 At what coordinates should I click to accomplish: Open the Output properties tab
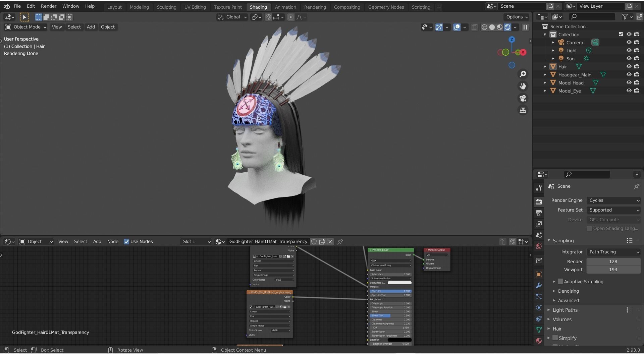point(539,213)
